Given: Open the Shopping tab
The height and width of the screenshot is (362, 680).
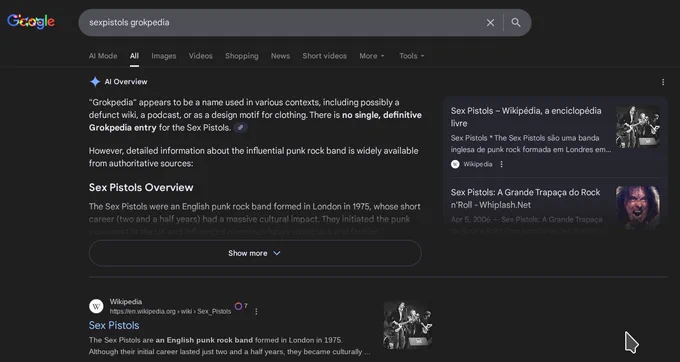Looking at the screenshot, I should tap(242, 56).
